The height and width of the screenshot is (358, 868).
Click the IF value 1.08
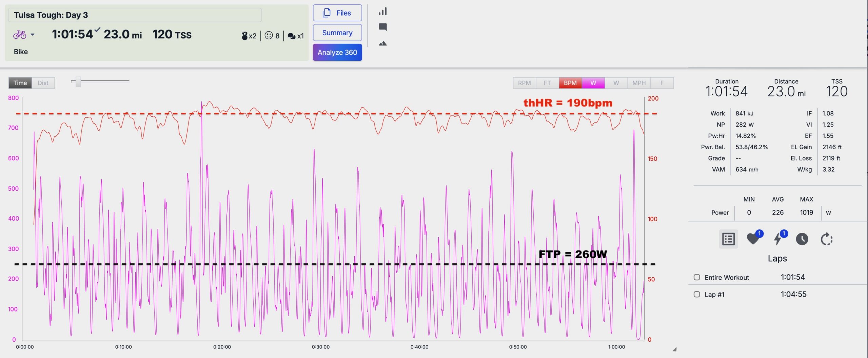point(828,113)
